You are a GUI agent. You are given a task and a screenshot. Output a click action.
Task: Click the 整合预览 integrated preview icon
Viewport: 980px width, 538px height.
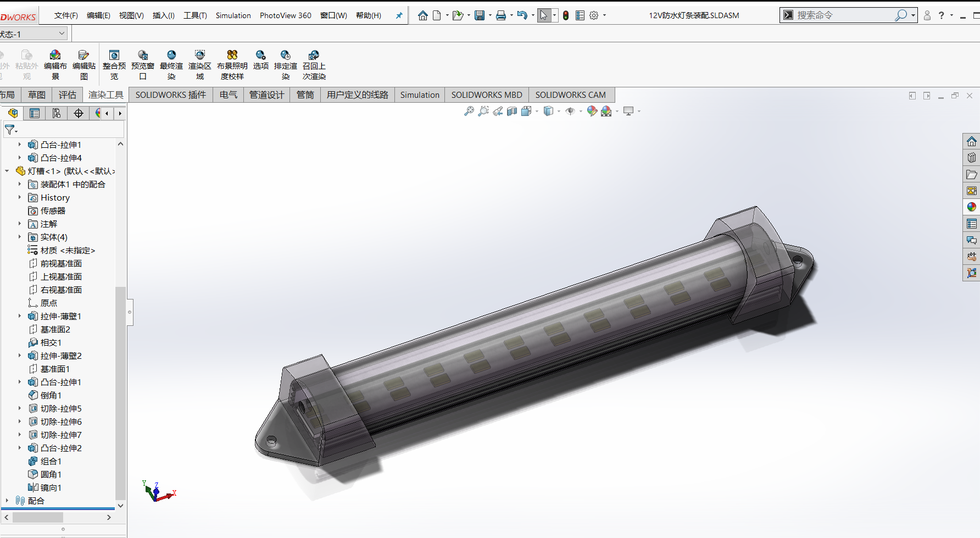pyautogui.click(x=114, y=55)
